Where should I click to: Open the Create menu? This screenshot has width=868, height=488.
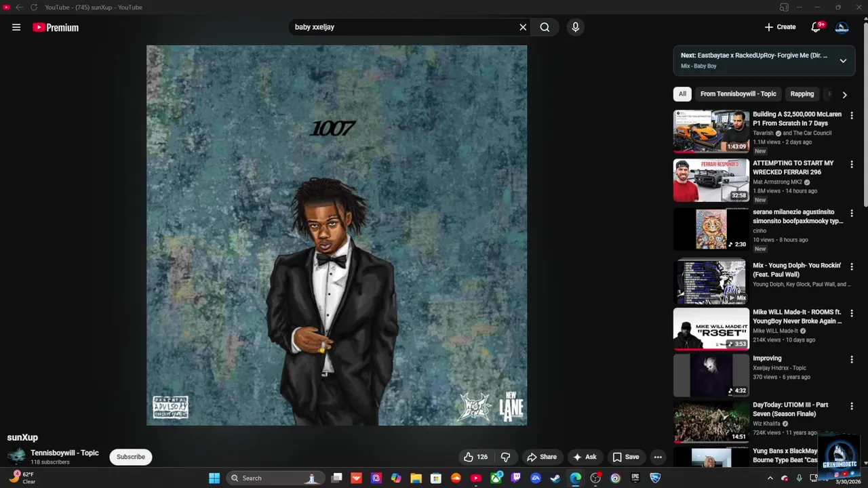click(x=780, y=27)
